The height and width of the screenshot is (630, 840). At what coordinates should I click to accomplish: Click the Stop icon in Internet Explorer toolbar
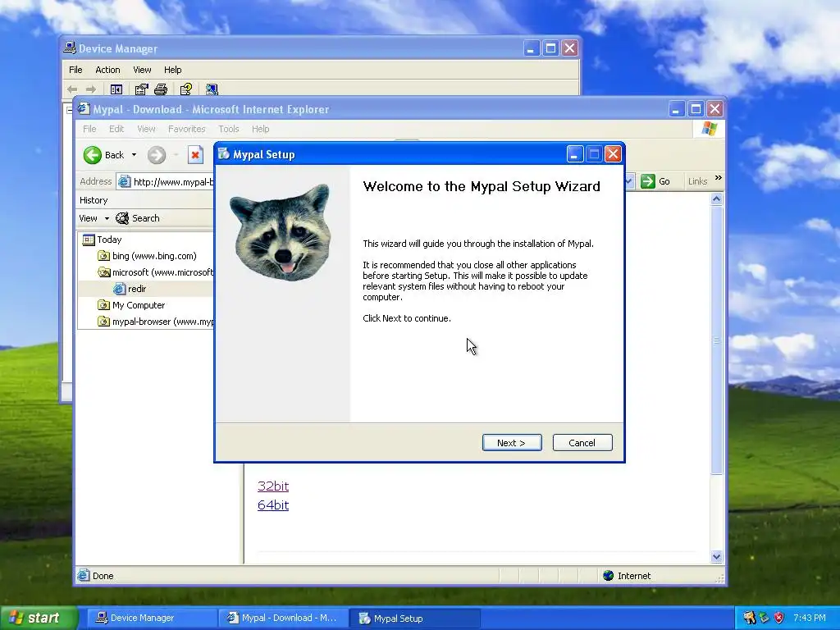click(195, 155)
